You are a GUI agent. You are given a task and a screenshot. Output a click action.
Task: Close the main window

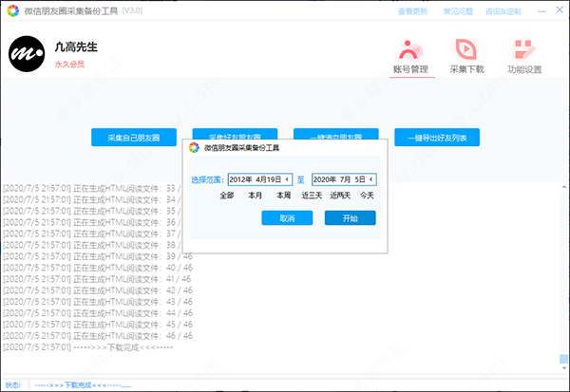(560, 9)
